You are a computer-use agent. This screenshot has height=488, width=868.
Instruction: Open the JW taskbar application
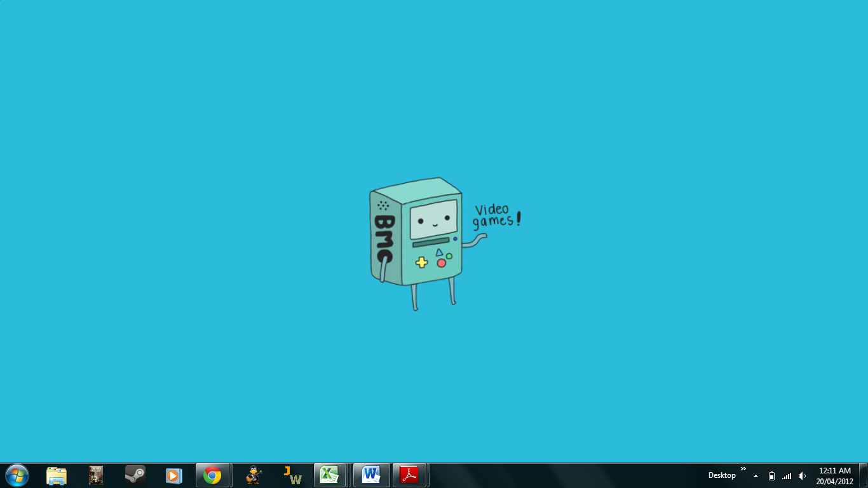click(293, 475)
